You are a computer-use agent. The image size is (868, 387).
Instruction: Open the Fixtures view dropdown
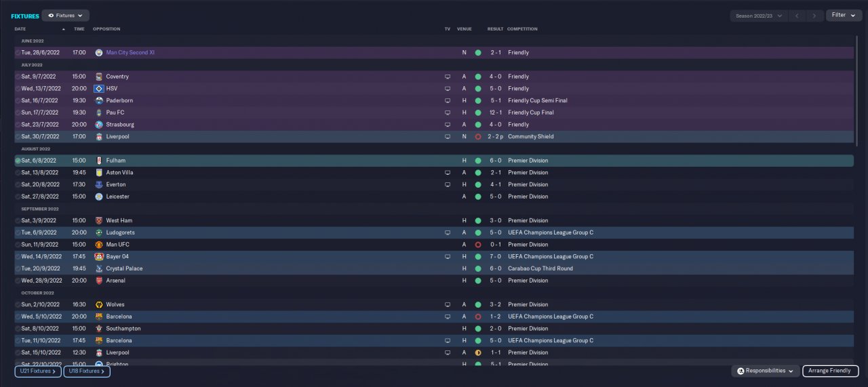click(x=65, y=15)
